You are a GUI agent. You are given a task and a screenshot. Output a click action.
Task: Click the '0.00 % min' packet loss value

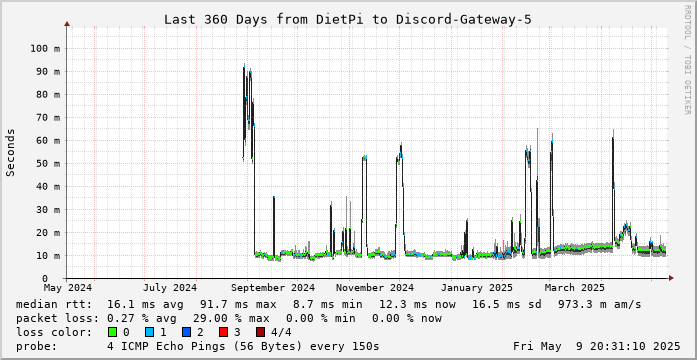[320, 318]
